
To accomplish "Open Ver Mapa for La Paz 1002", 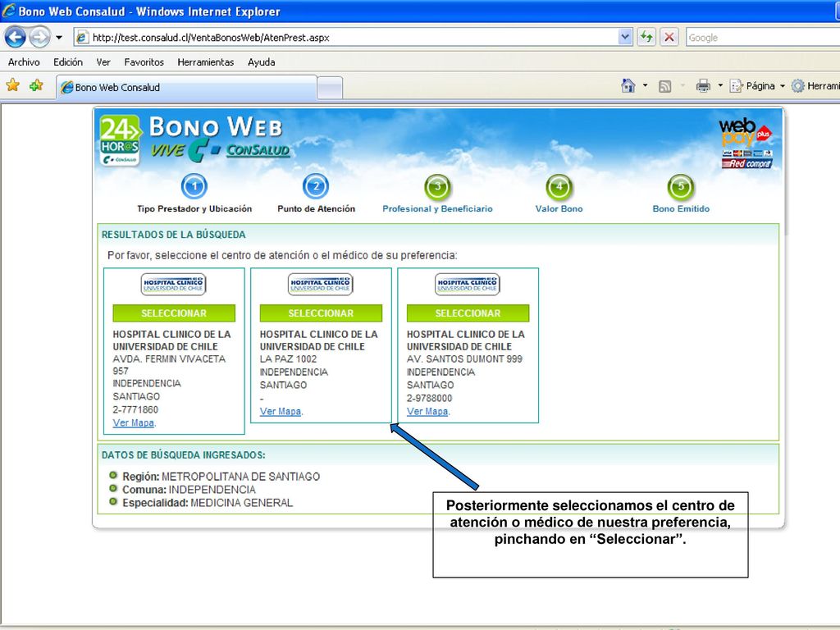I will click(x=281, y=412).
